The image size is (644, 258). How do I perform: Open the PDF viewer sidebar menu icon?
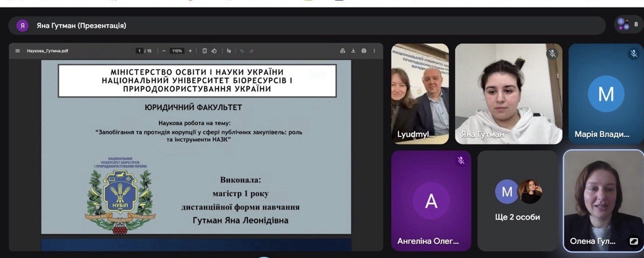coord(18,51)
